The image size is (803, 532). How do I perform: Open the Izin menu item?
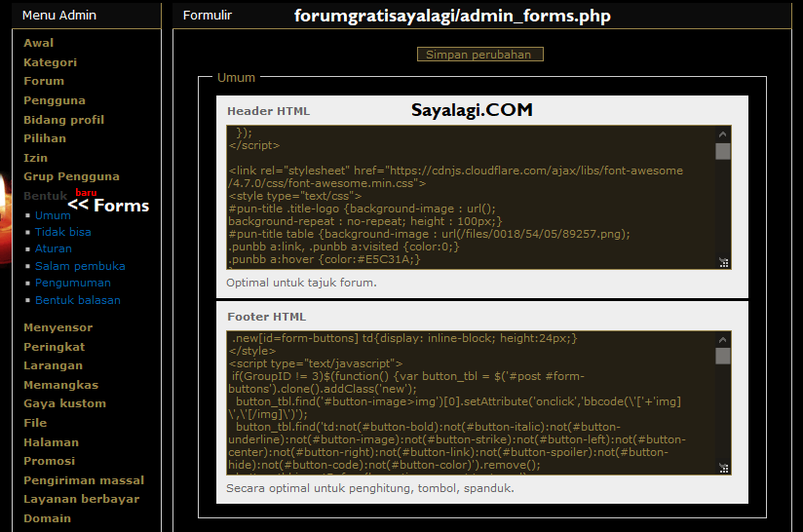pyautogui.click(x=35, y=158)
